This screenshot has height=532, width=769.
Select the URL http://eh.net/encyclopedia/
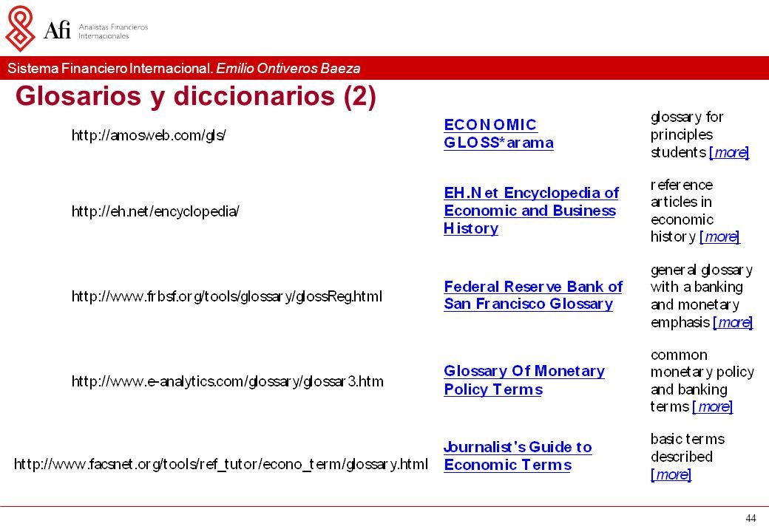pos(155,211)
